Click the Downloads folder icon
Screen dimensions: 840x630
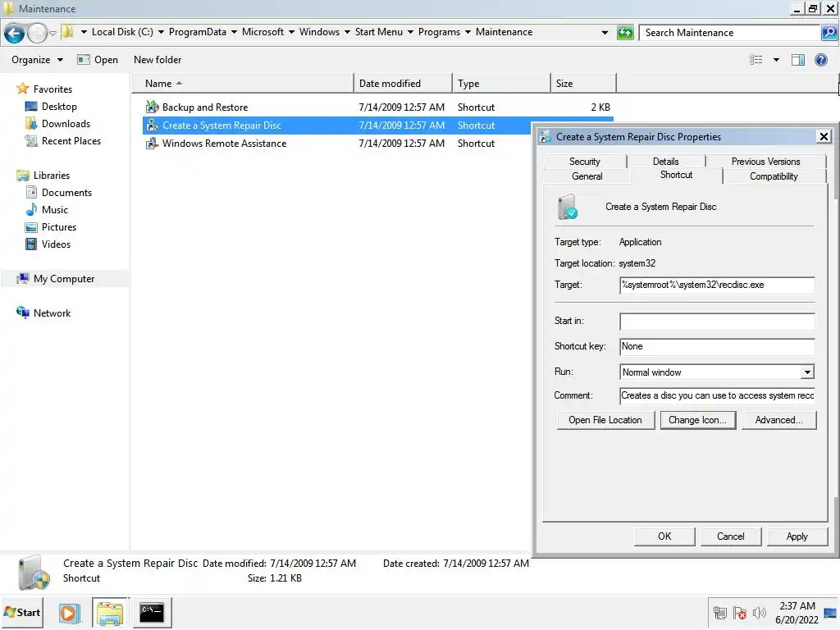click(x=31, y=123)
